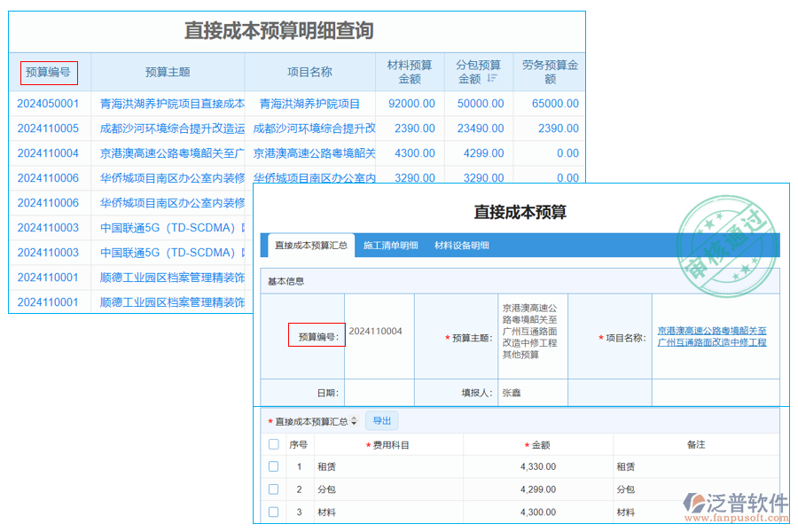The height and width of the screenshot is (532, 798).
Task: Check the checkbox for row 3 材料
Action: [275, 512]
